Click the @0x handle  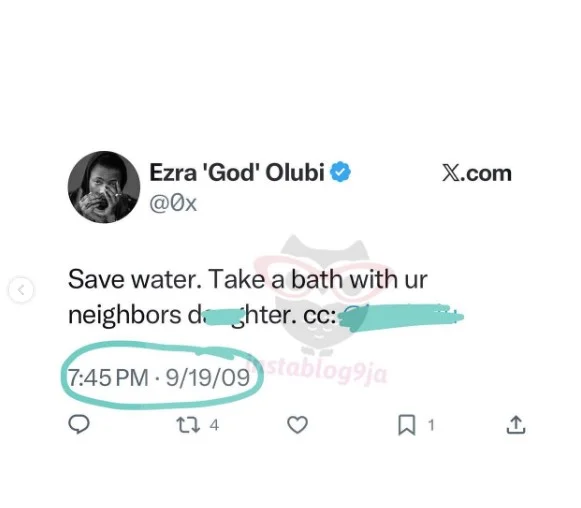[173, 203]
